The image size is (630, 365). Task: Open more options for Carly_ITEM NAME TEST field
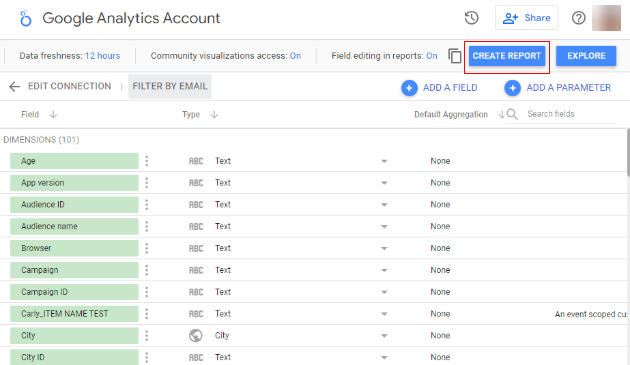(x=147, y=314)
